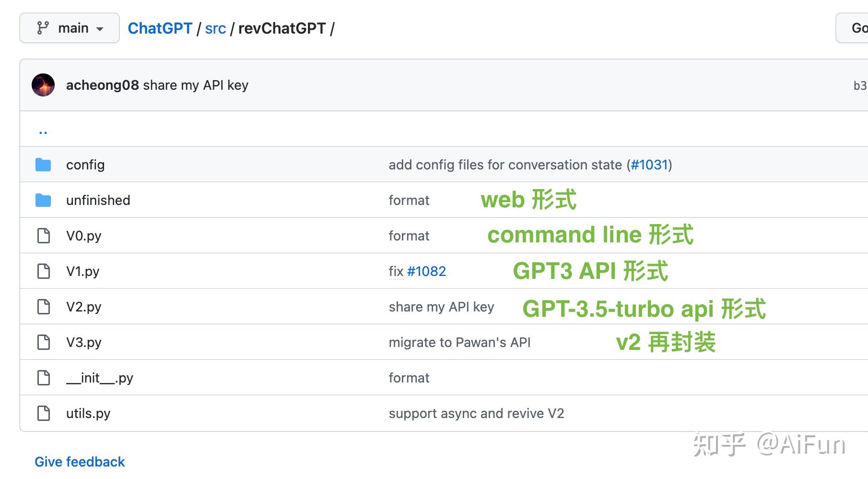Click the acheong08 author name
The image size is (868, 479).
click(x=102, y=85)
